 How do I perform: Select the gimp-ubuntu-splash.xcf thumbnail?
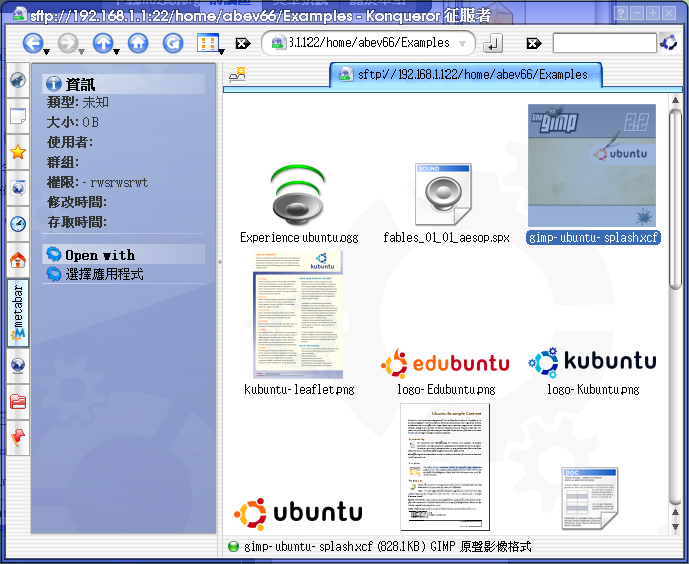tap(592, 166)
